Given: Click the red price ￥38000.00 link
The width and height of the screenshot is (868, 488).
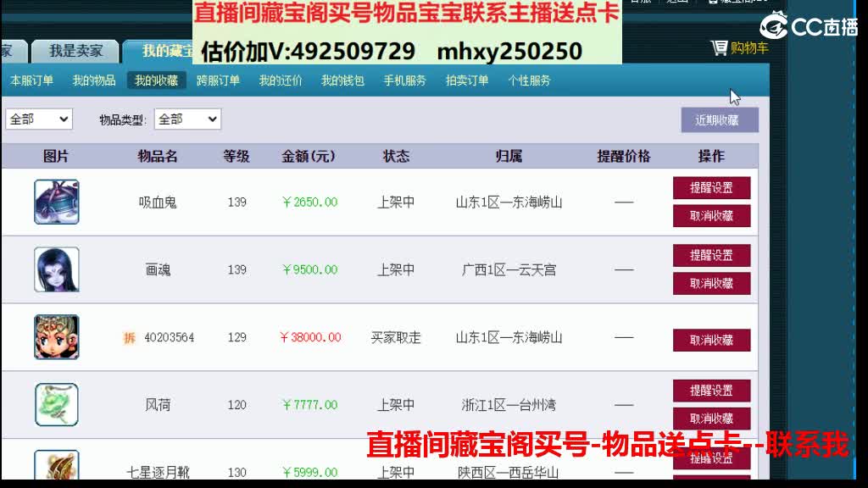Looking at the screenshot, I should click(309, 336).
